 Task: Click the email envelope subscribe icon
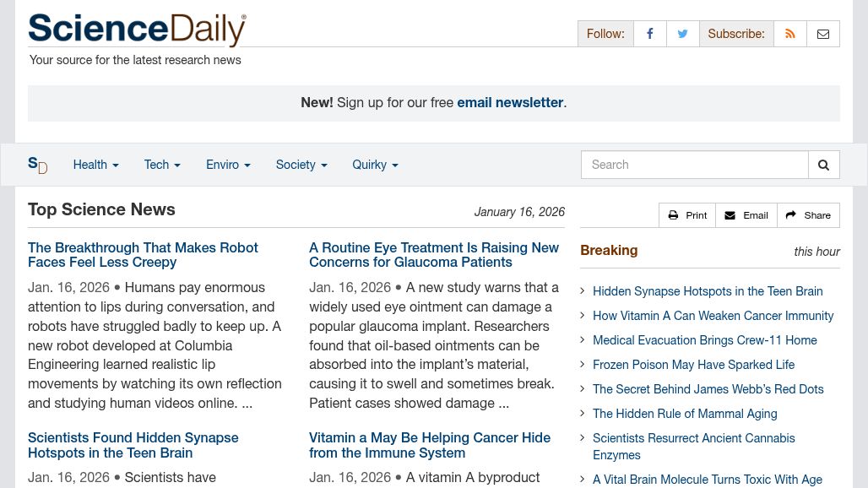pyautogui.click(x=823, y=34)
